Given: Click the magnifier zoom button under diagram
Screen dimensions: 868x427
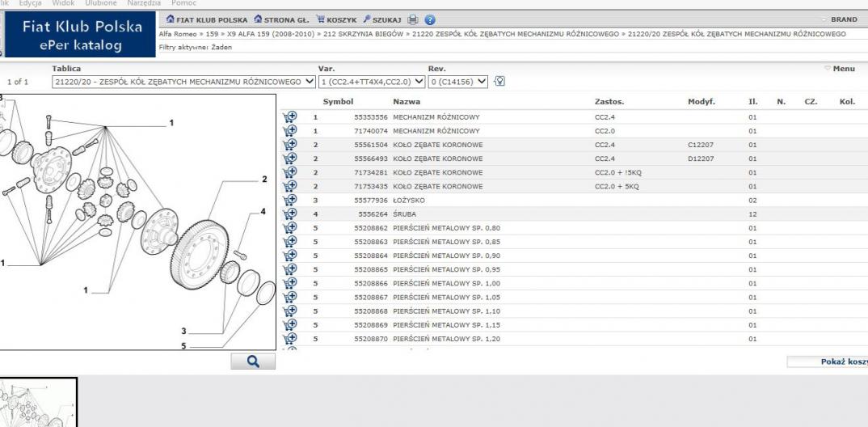Looking at the screenshot, I should point(253,361).
